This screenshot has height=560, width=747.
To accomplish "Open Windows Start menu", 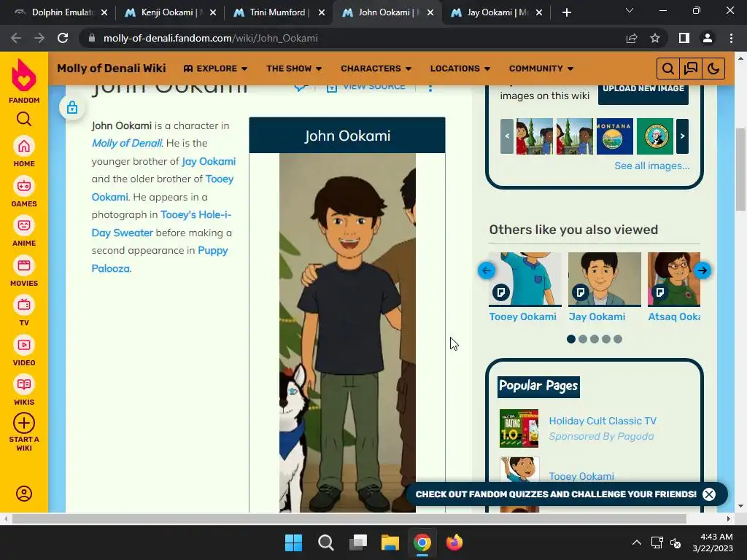I will [x=293, y=542].
